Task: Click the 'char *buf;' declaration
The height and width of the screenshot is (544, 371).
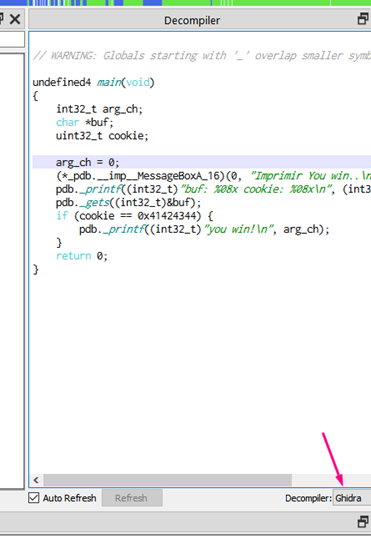Action: 85,122
